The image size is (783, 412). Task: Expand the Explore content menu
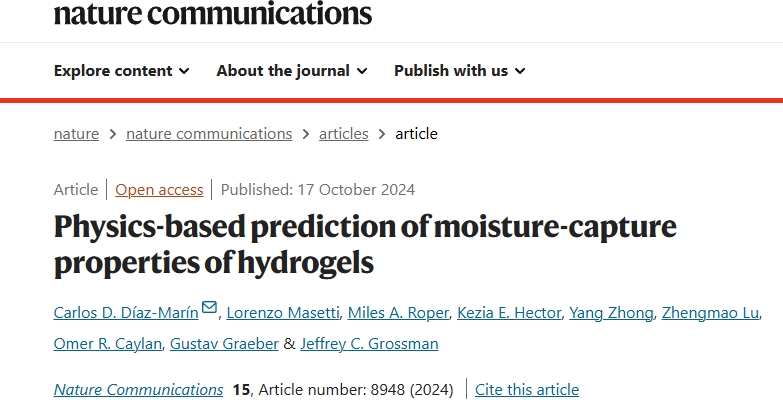coord(121,71)
